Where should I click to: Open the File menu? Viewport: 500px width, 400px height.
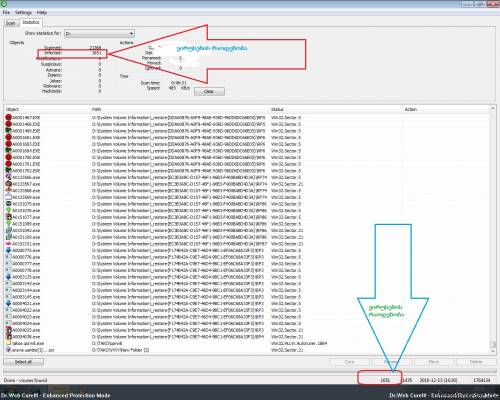tap(6, 12)
